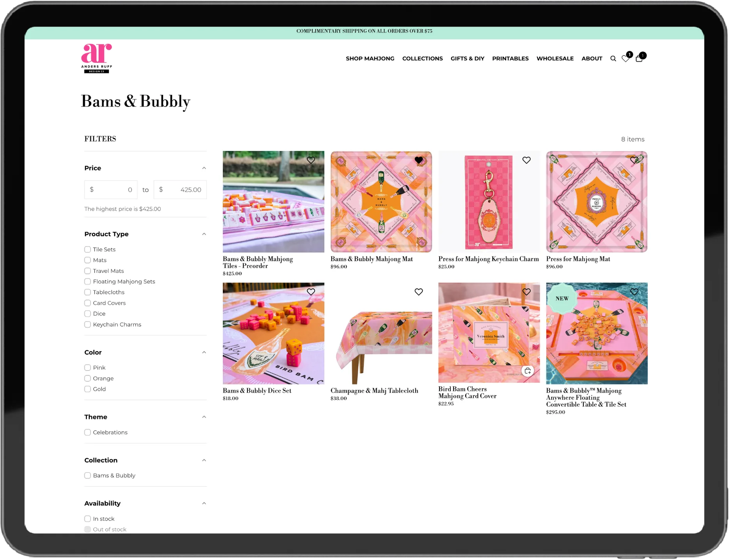Go to Printables
729x560 pixels.
point(510,59)
